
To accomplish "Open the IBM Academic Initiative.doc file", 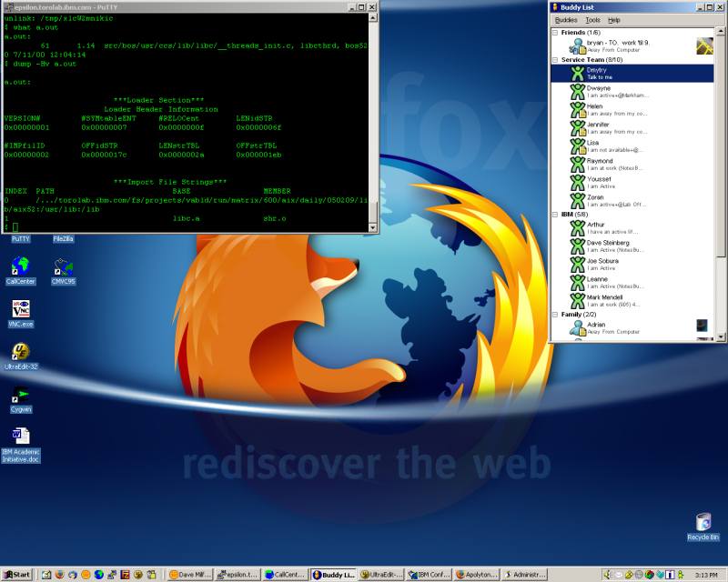I will pos(21,436).
